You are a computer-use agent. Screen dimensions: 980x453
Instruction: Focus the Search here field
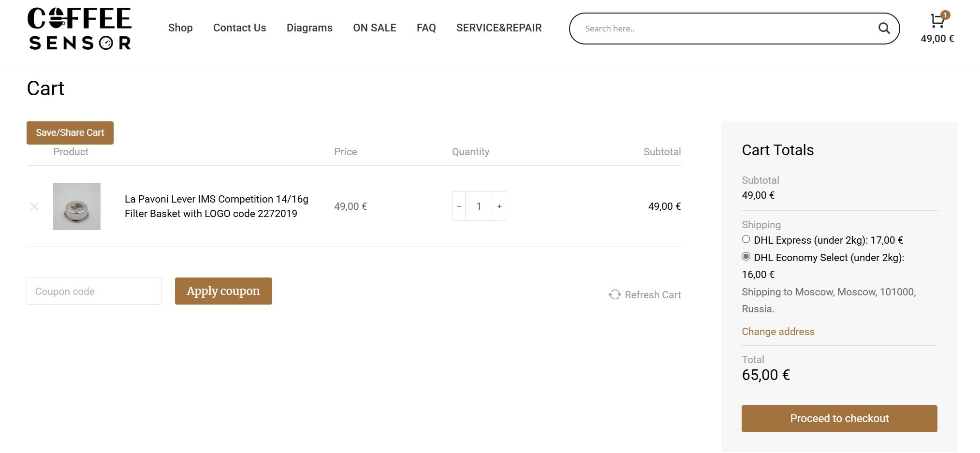(725, 29)
